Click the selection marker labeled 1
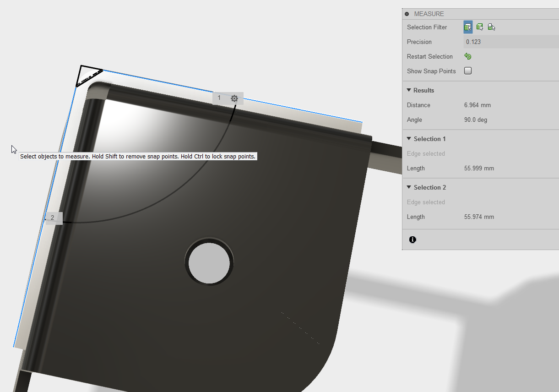Screen dimensions: 559x392 point(219,98)
